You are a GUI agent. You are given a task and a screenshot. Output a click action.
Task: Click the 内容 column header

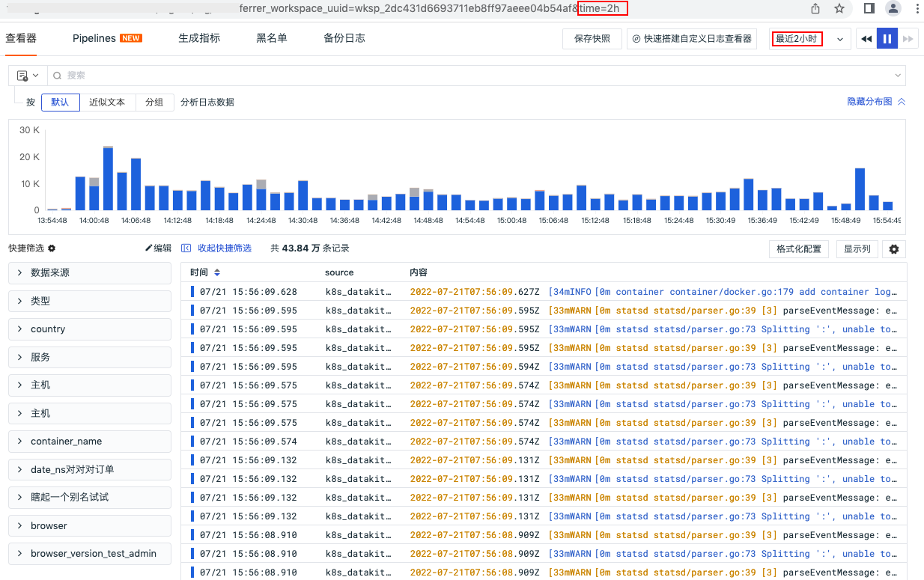click(419, 272)
